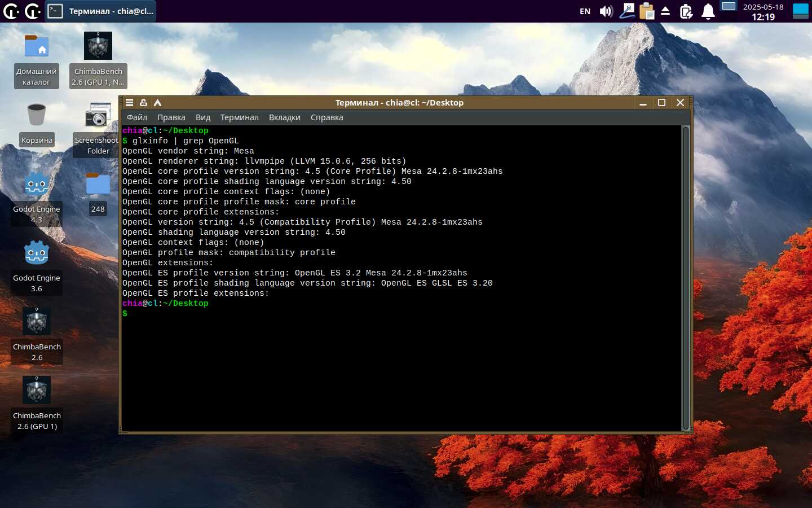Open the terminal window menu hamburger icon
The image size is (812, 508).
129,102
